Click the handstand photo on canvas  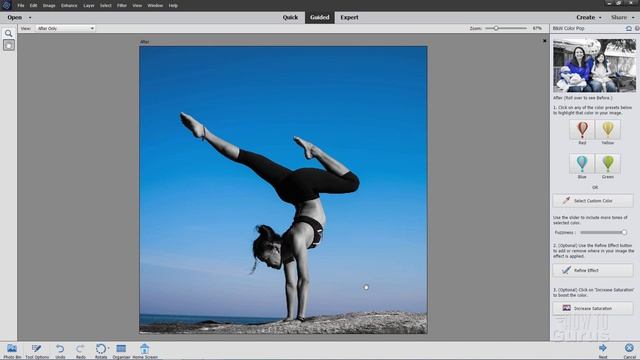283,190
